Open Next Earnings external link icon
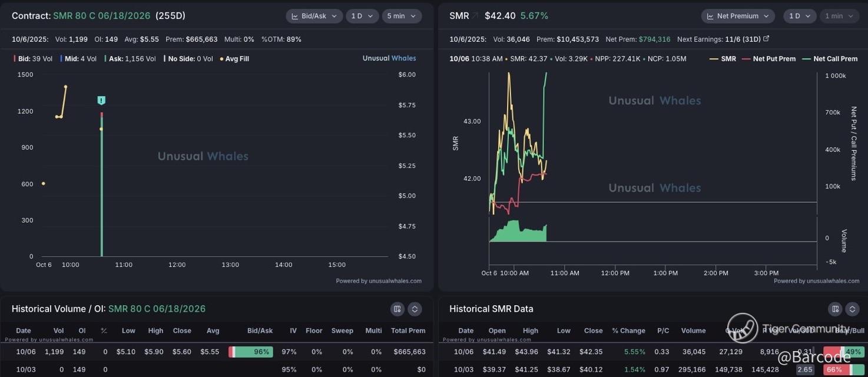This screenshot has width=868, height=377. [766, 39]
